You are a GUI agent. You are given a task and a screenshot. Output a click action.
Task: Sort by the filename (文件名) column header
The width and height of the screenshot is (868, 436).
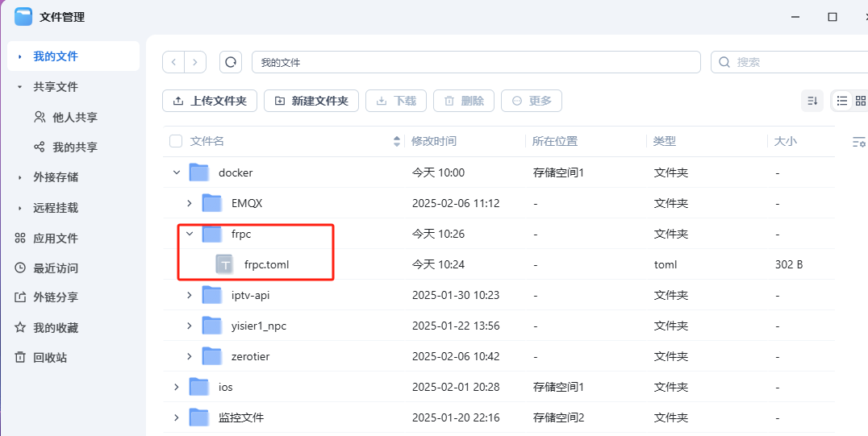point(207,142)
